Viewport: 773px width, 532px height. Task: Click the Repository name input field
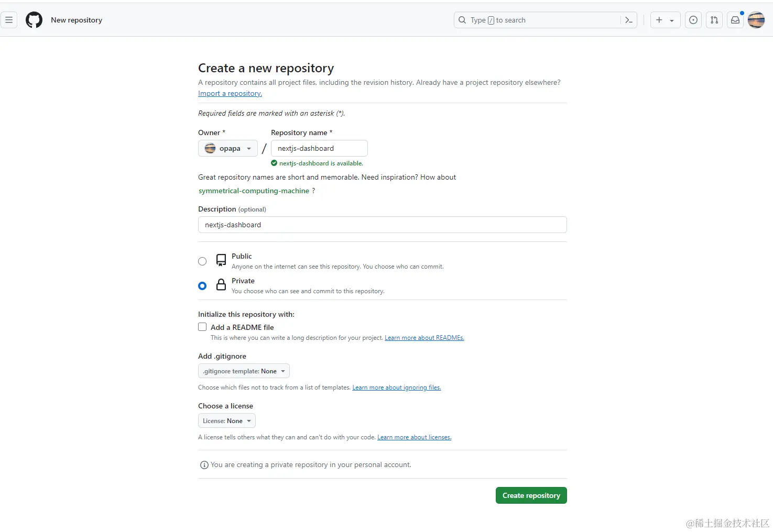click(319, 148)
